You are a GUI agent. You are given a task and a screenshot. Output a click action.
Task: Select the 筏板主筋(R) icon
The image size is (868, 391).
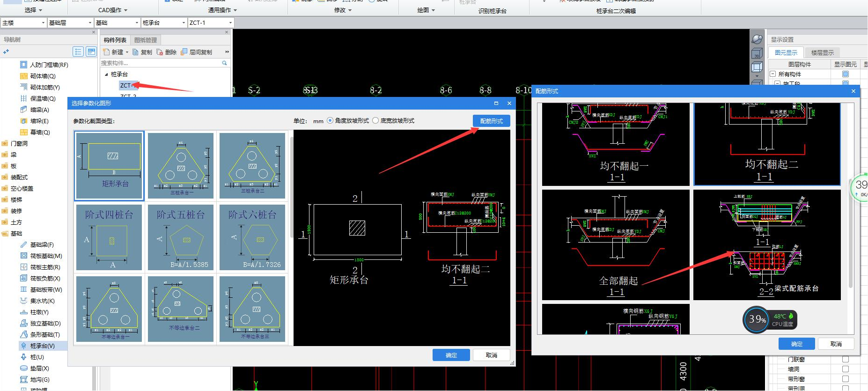pos(24,267)
